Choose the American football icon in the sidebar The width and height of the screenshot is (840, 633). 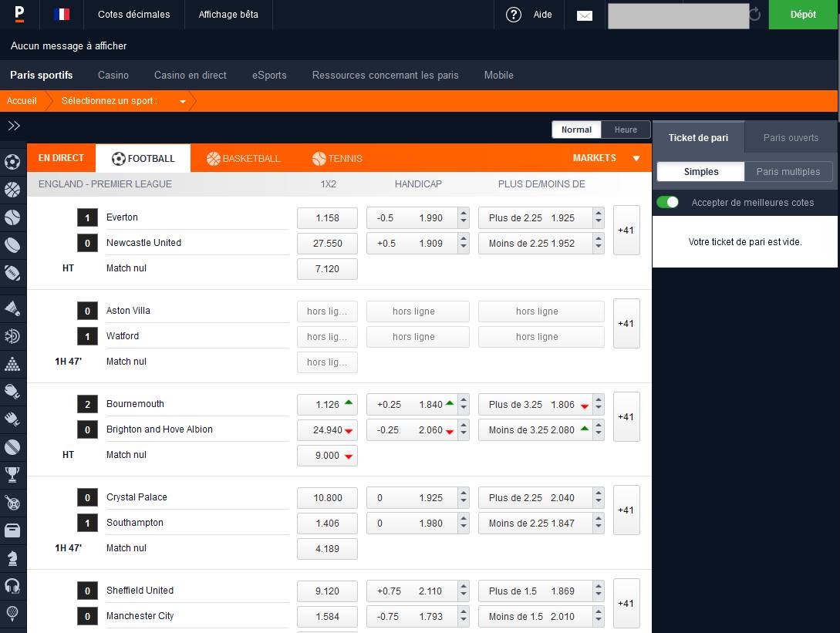pos(12,273)
